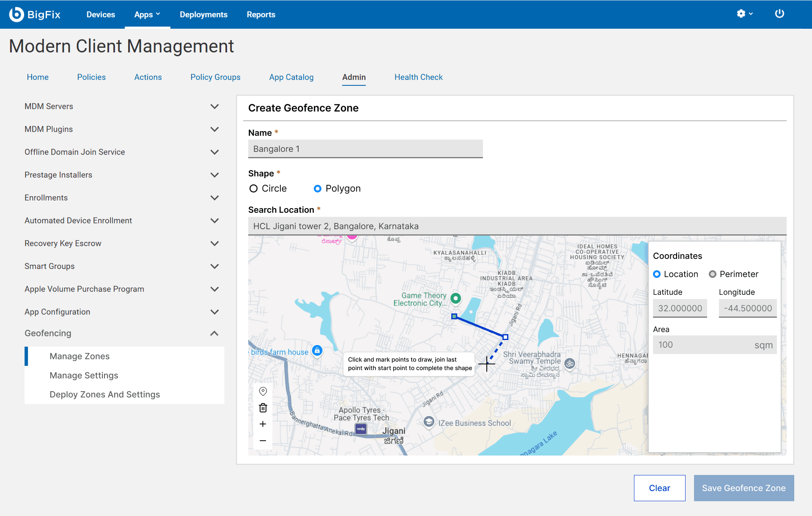Switch to the Home tab
Viewport: 812px width, 516px height.
click(x=38, y=77)
